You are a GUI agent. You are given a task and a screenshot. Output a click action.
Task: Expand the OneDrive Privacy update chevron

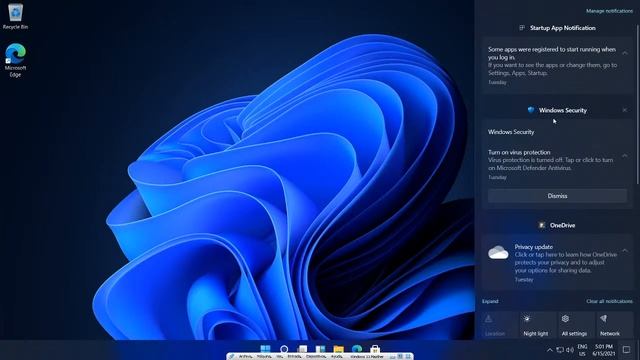(x=624, y=250)
